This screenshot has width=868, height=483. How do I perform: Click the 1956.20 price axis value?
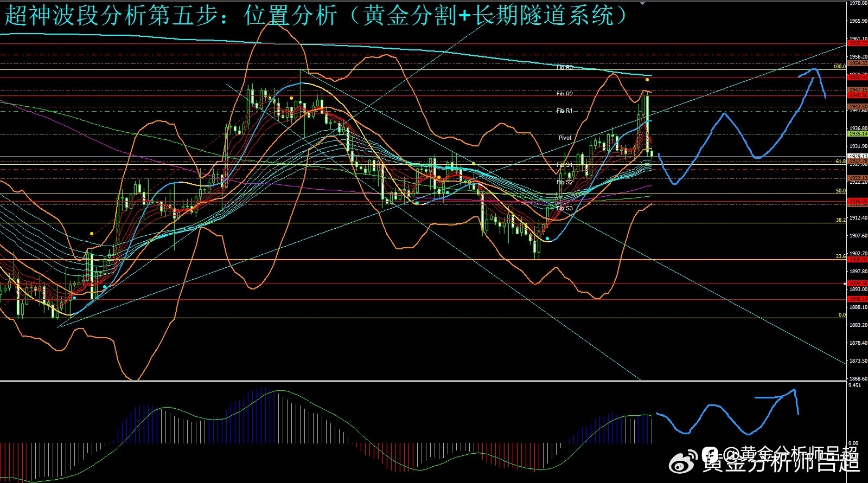[858, 56]
